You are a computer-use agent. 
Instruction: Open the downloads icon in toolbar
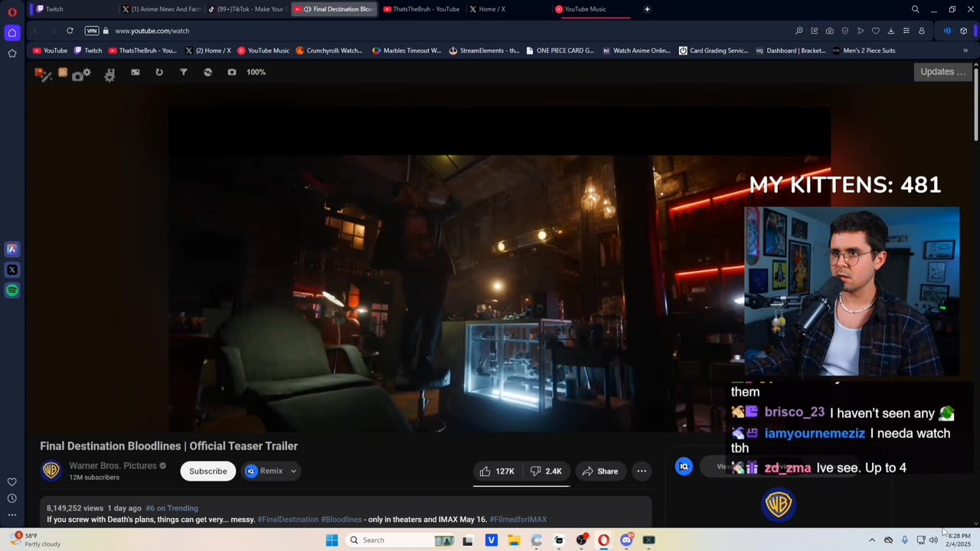point(890,31)
